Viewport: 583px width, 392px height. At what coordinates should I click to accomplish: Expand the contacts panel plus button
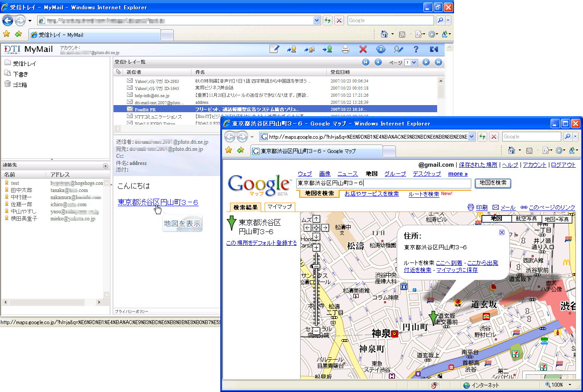click(106, 166)
